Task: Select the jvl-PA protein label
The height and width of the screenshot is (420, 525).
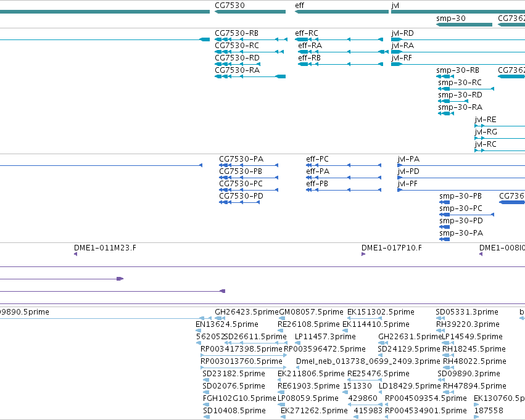Action: tap(408, 159)
